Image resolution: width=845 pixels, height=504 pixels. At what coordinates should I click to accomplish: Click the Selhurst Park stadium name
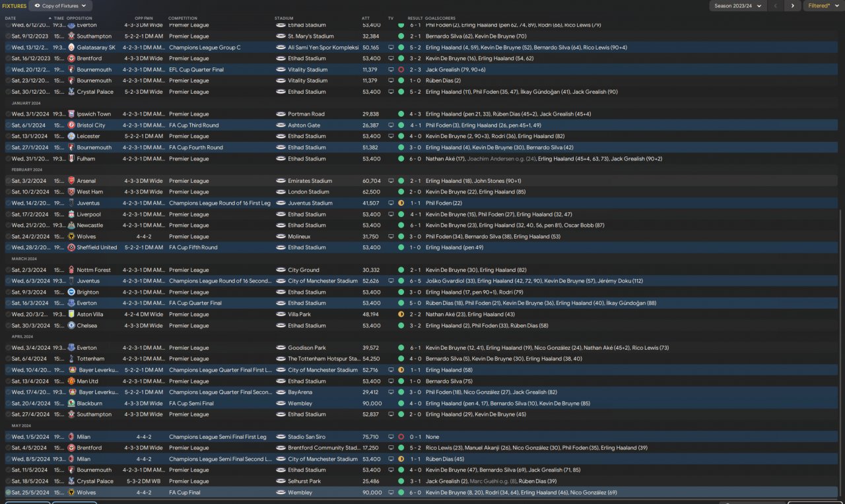point(304,482)
